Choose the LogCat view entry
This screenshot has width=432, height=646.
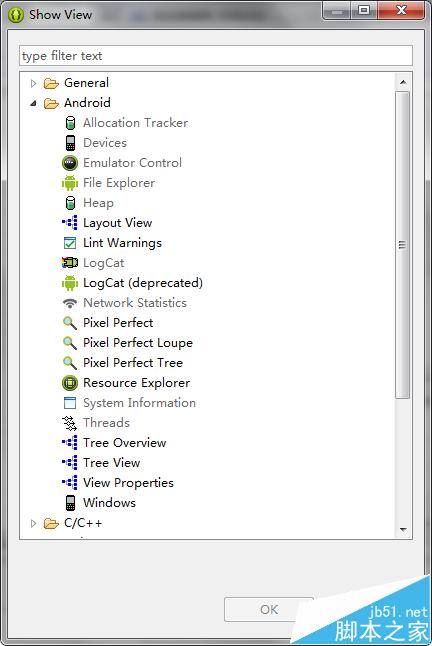pyautogui.click(x=103, y=263)
